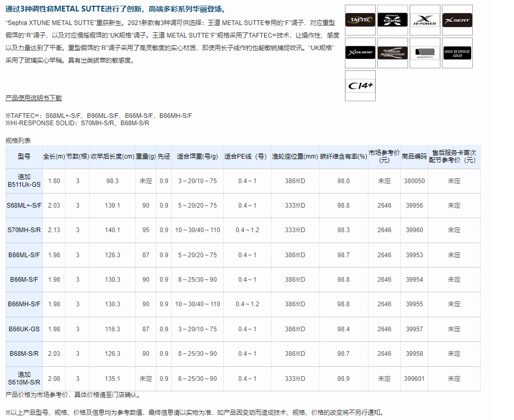Click product code 39956
This screenshot has width=514, height=420.
coord(414,206)
